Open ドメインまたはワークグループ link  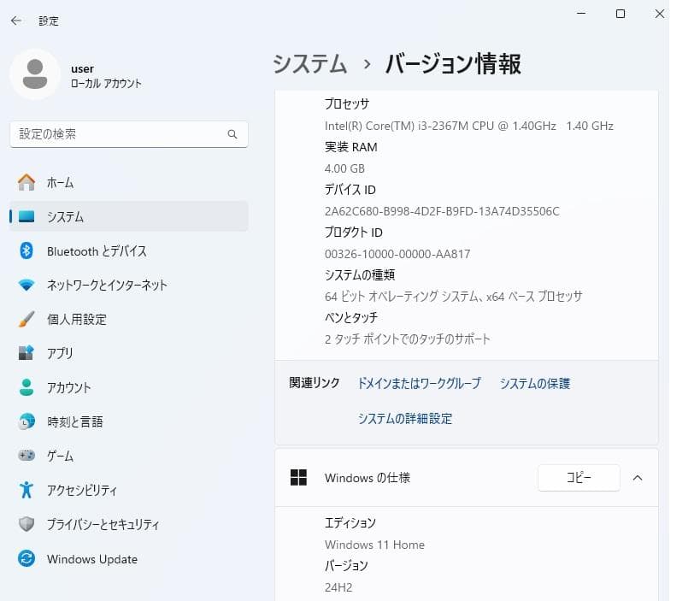click(418, 383)
